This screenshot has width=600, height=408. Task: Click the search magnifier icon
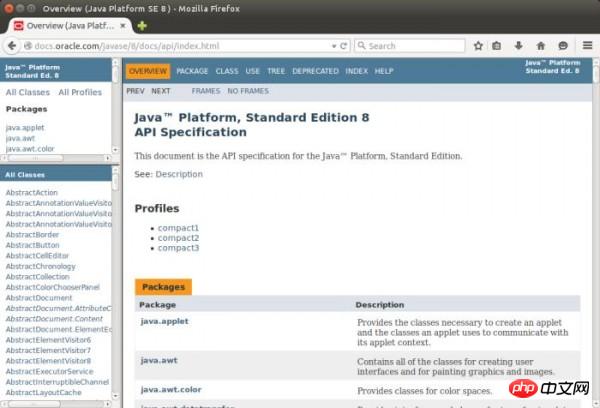361,46
